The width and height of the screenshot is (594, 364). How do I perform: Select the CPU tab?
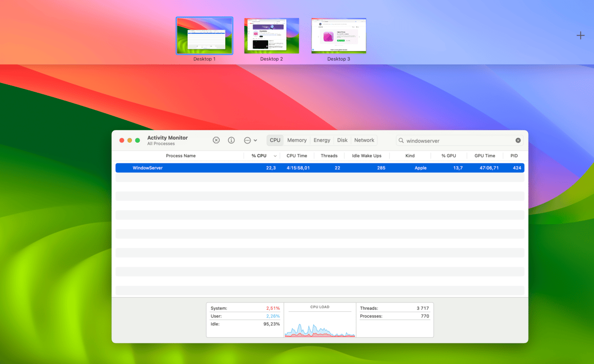[275, 140]
